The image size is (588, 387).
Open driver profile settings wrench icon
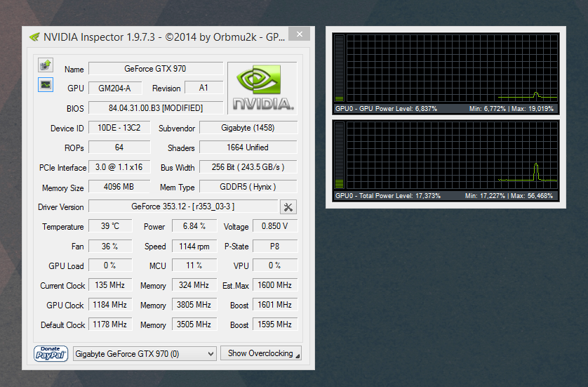(288, 206)
